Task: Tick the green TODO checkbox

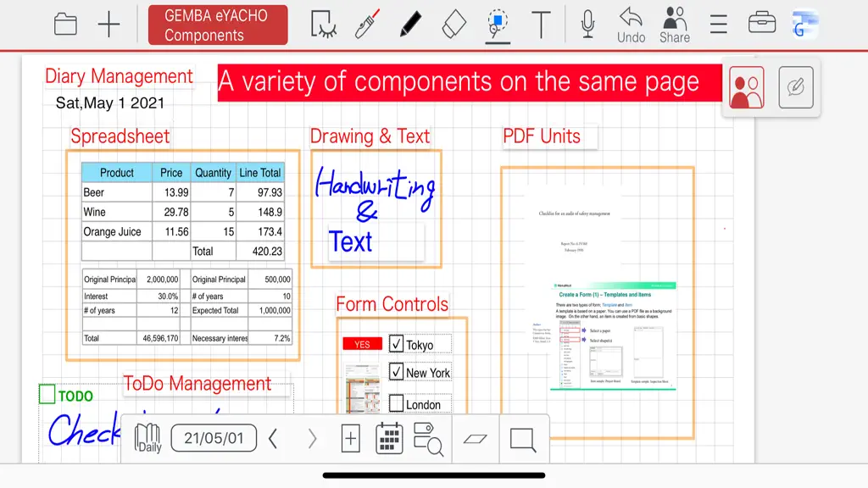Action: coord(47,394)
